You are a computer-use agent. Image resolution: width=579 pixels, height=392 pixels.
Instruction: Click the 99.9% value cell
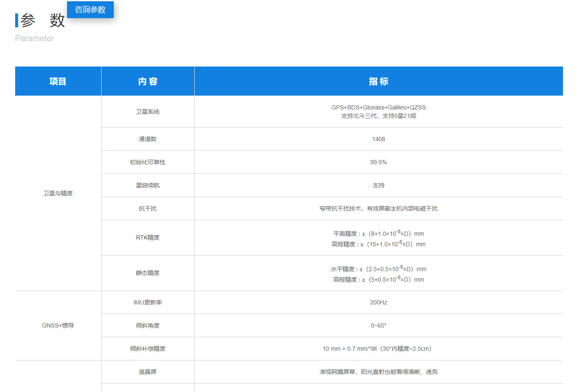click(378, 162)
